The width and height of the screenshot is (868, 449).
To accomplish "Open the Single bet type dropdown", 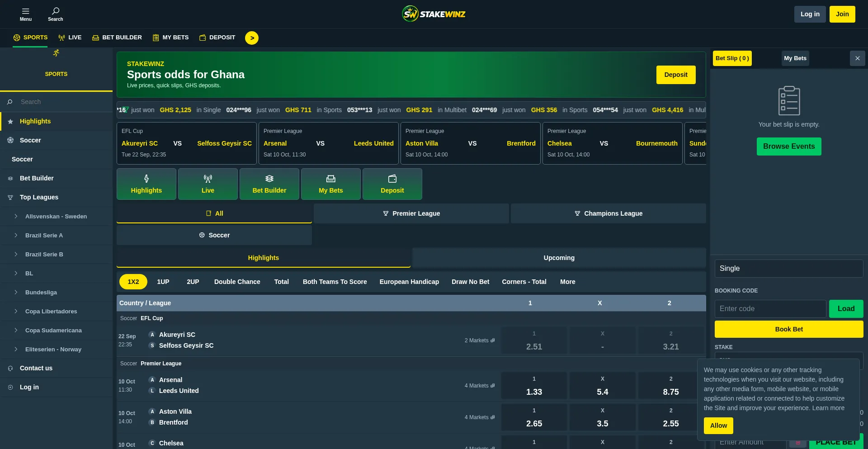I will 789,269.
